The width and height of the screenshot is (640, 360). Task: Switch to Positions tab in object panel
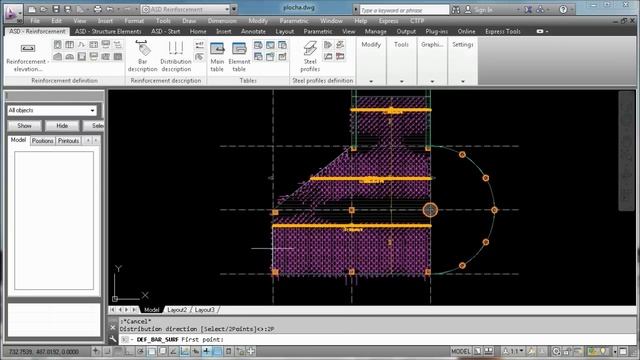43,140
